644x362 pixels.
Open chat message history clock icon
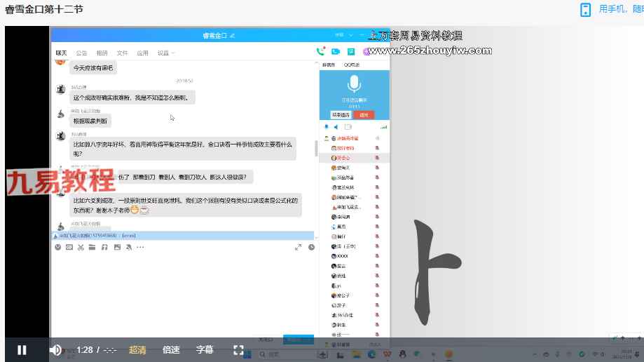pyautogui.click(x=312, y=247)
